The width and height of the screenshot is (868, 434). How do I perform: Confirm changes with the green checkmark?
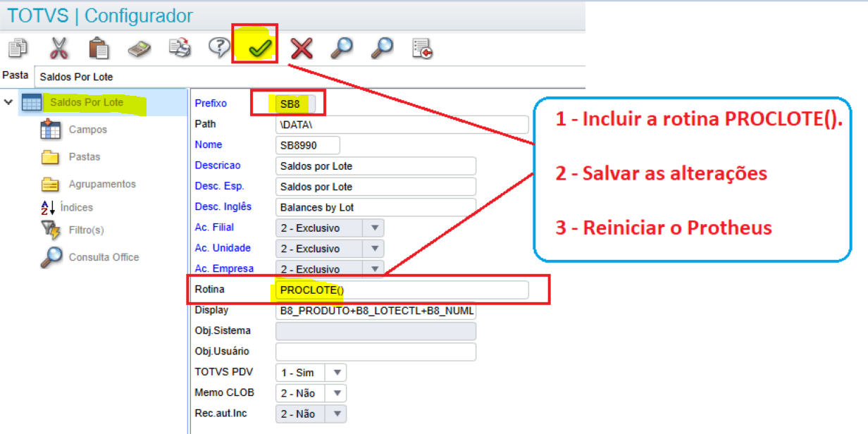(260, 49)
